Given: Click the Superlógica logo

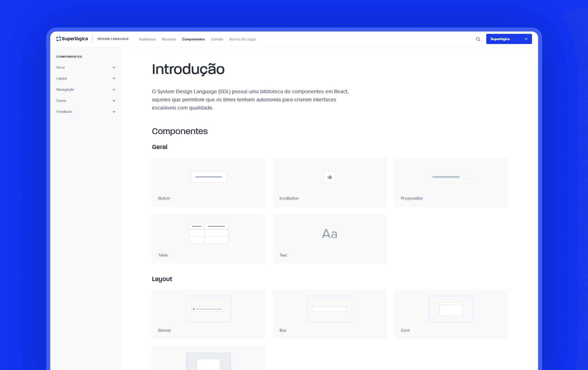Looking at the screenshot, I should 72,39.
